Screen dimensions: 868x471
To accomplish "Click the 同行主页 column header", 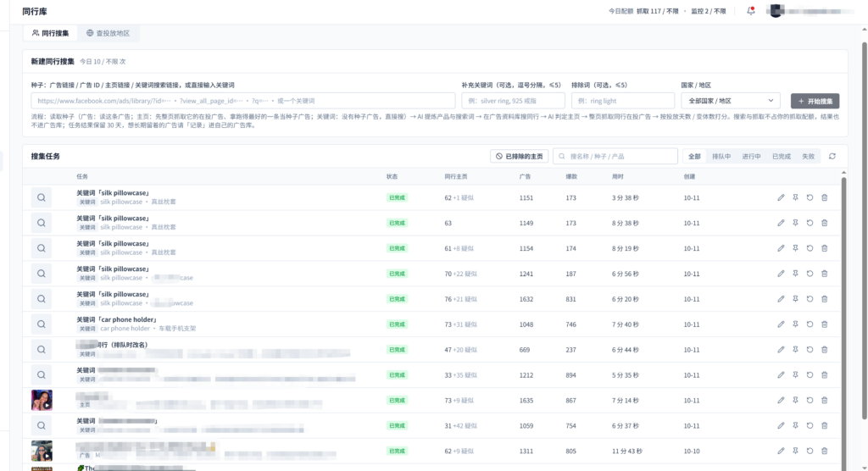I will click(x=455, y=176).
